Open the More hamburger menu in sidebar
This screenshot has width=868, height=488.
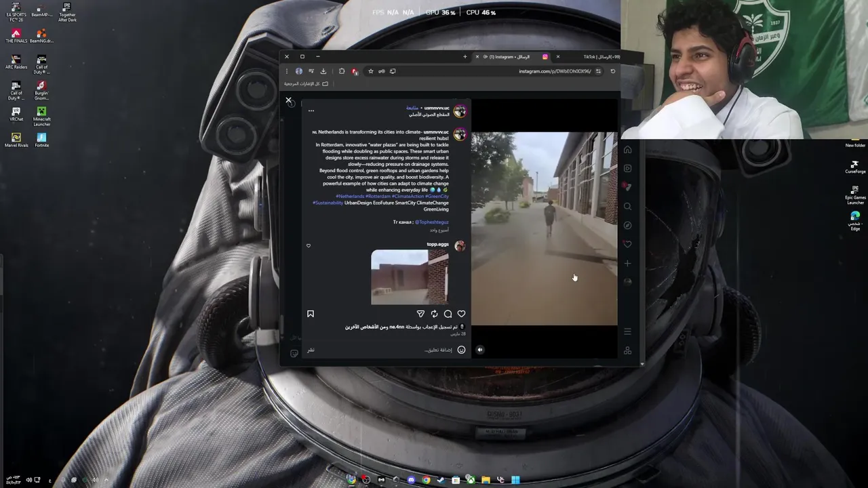pos(627,331)
